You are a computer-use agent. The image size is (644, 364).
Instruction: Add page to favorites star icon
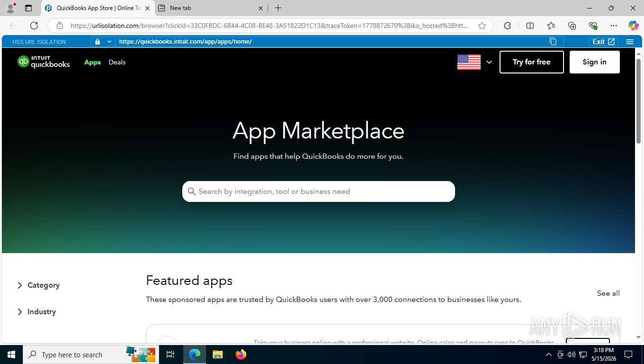click(482, 26)
